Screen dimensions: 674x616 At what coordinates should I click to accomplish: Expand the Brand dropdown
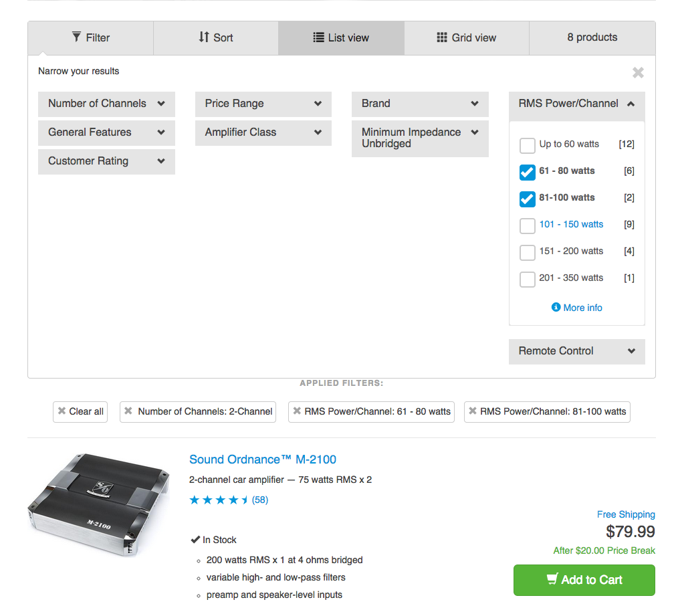coord(420,104)
